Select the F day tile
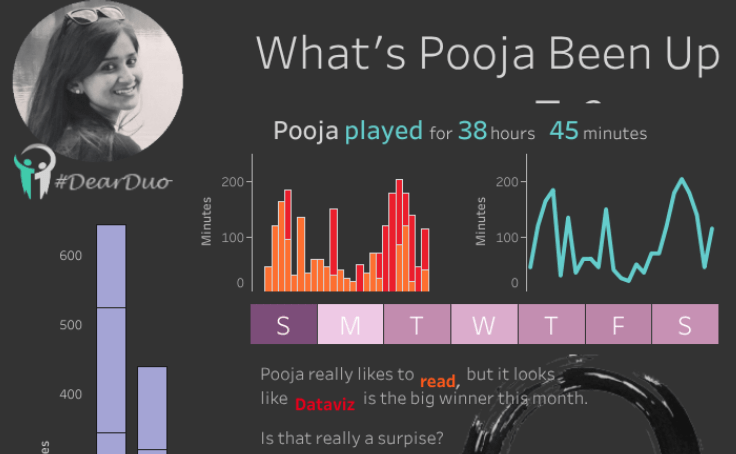736x454 pixels. [x=618, y=325]
